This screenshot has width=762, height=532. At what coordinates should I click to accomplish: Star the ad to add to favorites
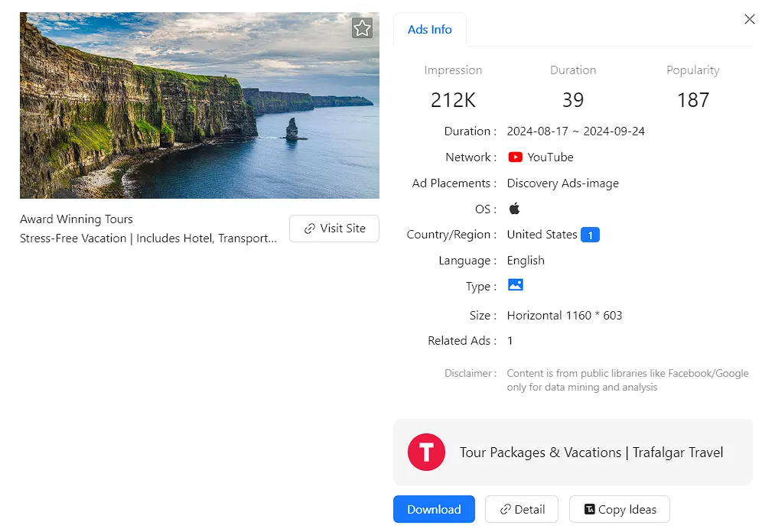pyautogui.click(x=362, y=28)
